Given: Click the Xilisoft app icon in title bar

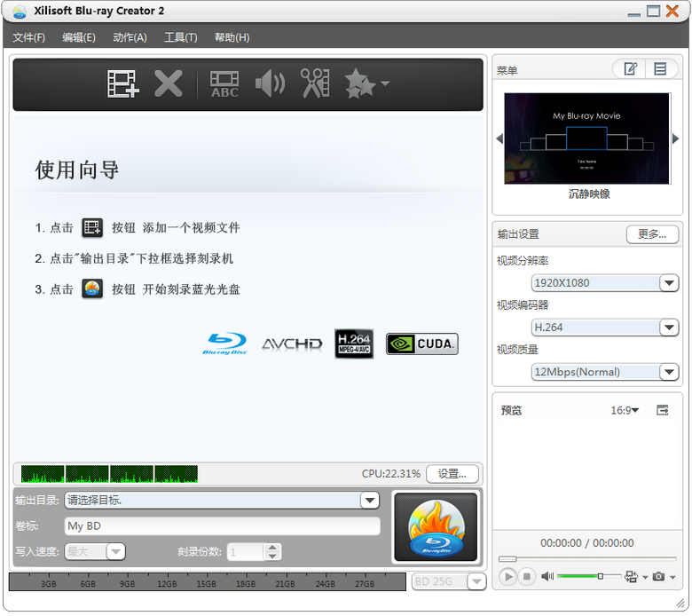Looking at the screenshot, I should 20,12.
